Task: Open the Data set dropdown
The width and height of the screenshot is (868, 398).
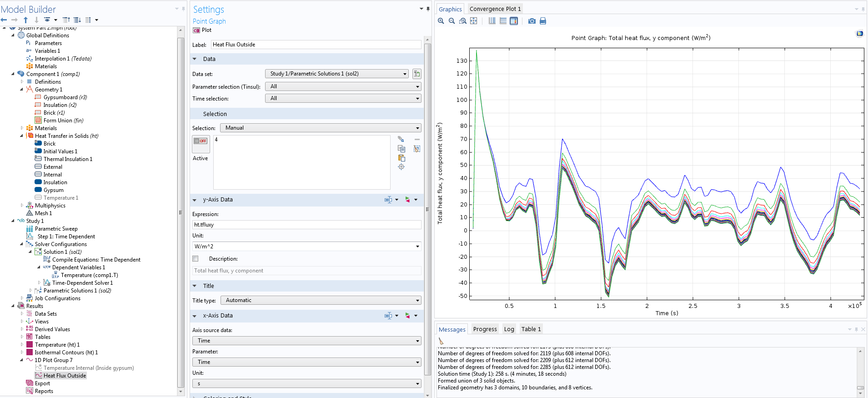Action: point(336,74)
